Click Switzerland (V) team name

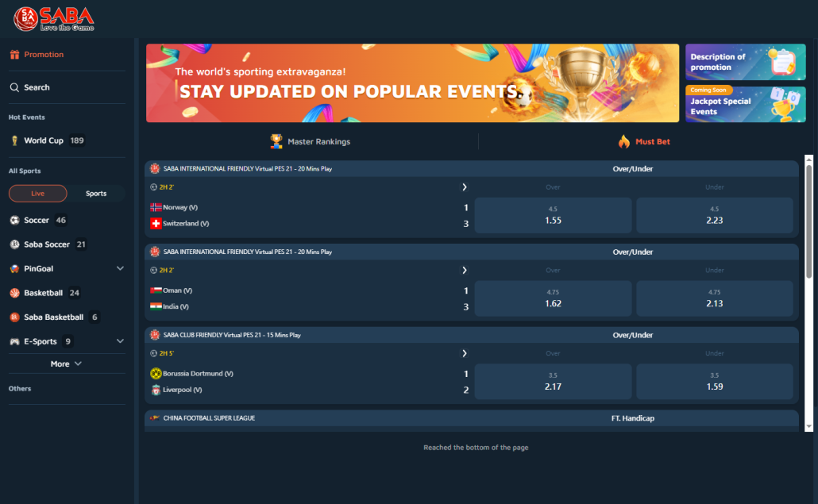pyautogui.click(x=186, y=223)
